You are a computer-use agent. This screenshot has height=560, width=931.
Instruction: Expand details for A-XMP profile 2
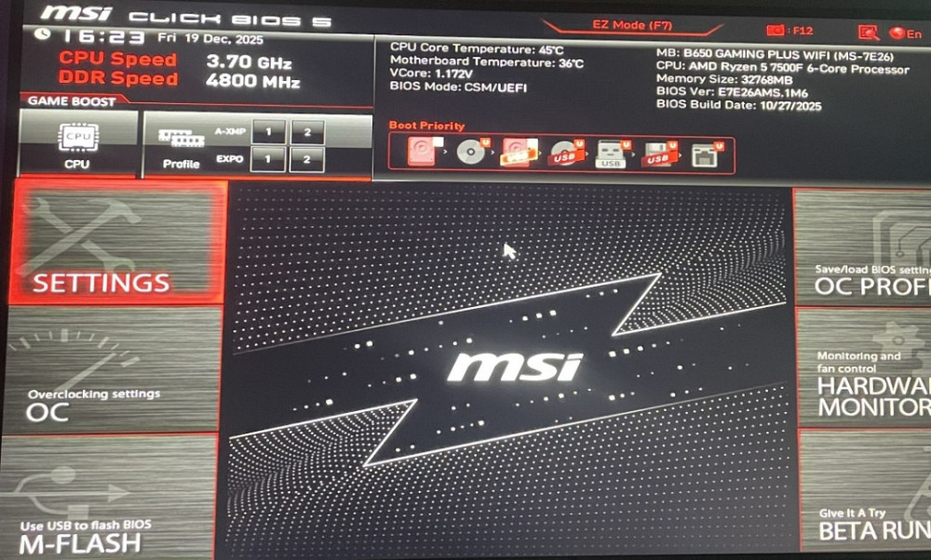coord(307,132)
